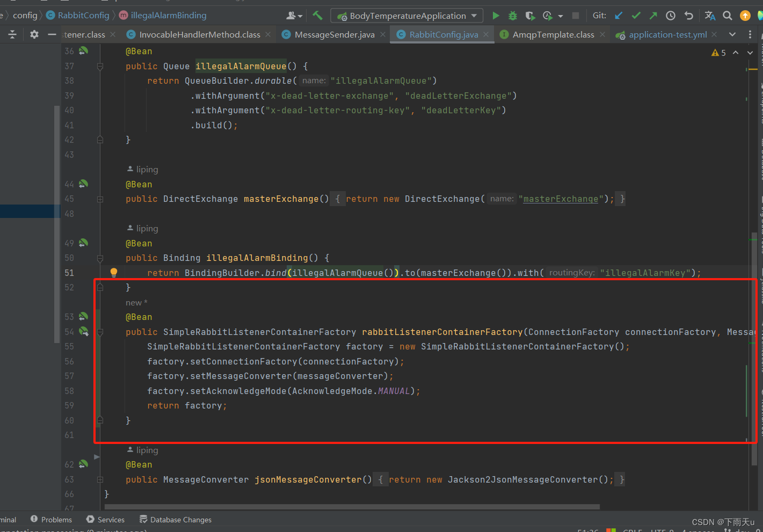Update project with the Git pull arrow
Image resolution: width=763 pixels, height=532 pixels.
(x=619, y=16)
